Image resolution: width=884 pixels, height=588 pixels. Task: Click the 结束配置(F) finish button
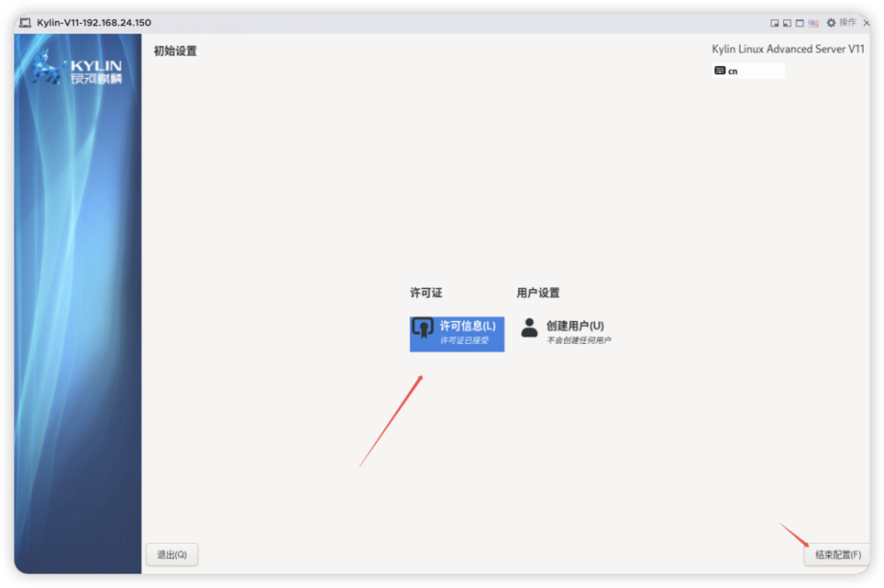click(837, 554)
